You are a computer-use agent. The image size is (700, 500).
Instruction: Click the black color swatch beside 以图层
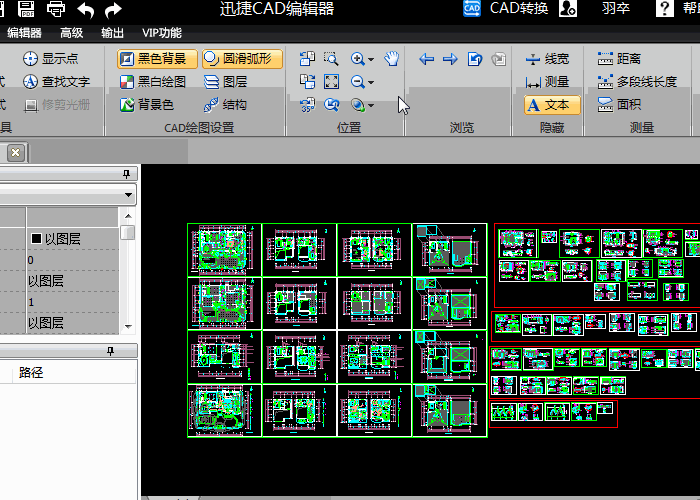pos(36,239)
